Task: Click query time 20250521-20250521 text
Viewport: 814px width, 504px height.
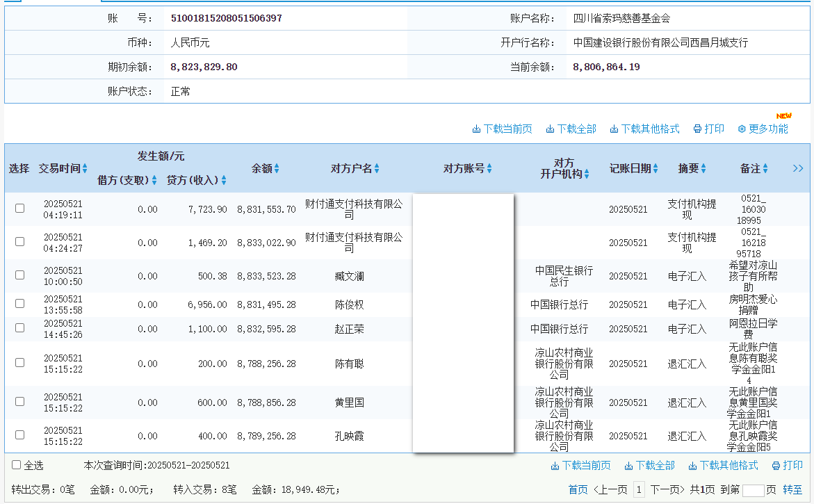Action: tap(188, 465)
